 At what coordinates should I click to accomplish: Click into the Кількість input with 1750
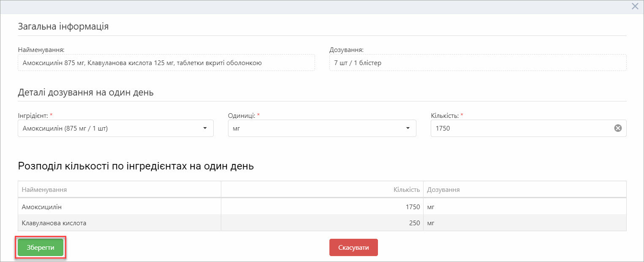click(x=519, y=128)
